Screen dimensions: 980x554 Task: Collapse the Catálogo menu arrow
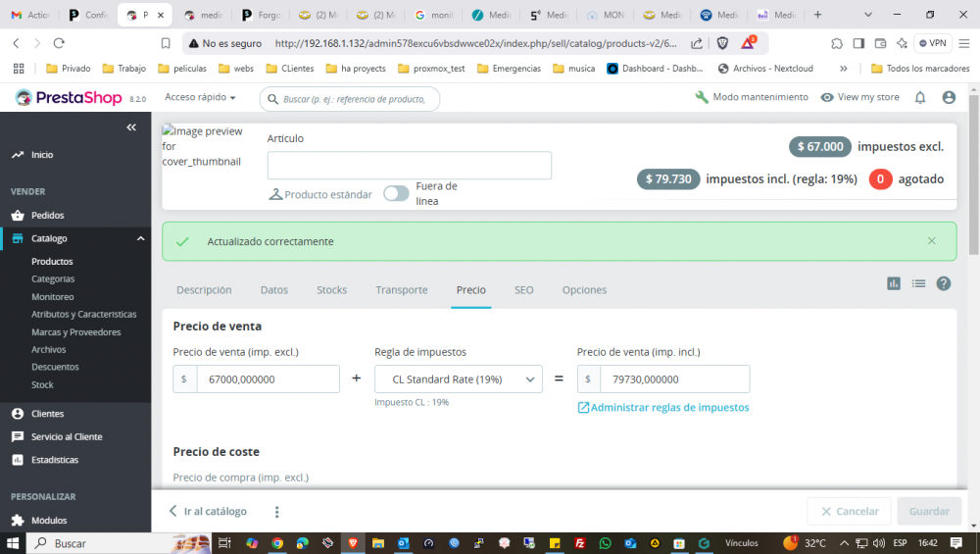click(140, 238)
